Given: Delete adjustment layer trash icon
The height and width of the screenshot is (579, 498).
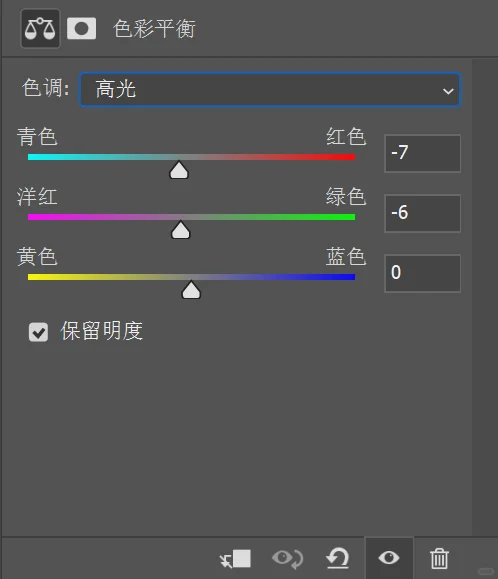Looking at the screenshot, I should [x=439, y=558].
